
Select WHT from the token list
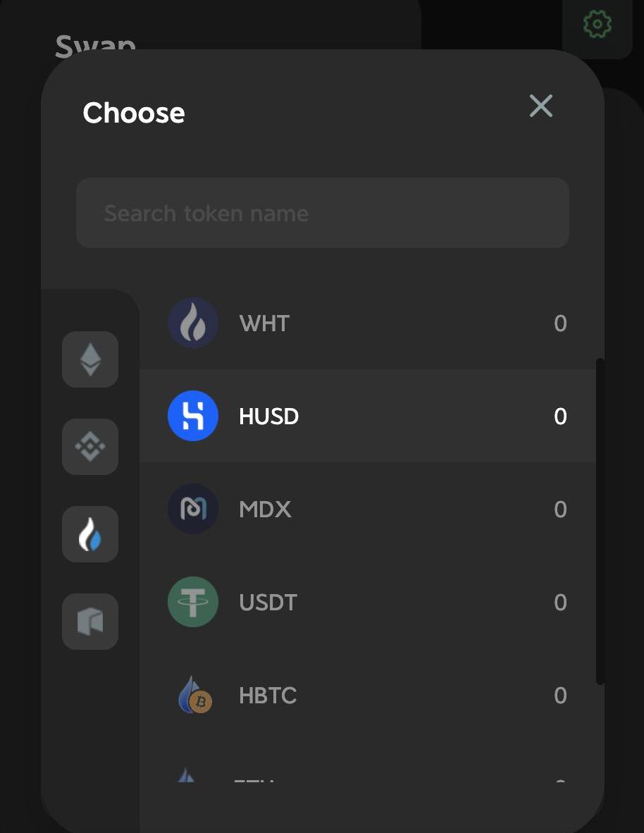pos(264,323)
